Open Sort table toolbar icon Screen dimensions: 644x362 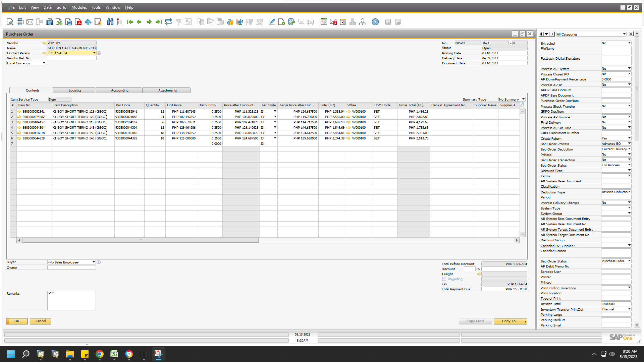point(188,22)
